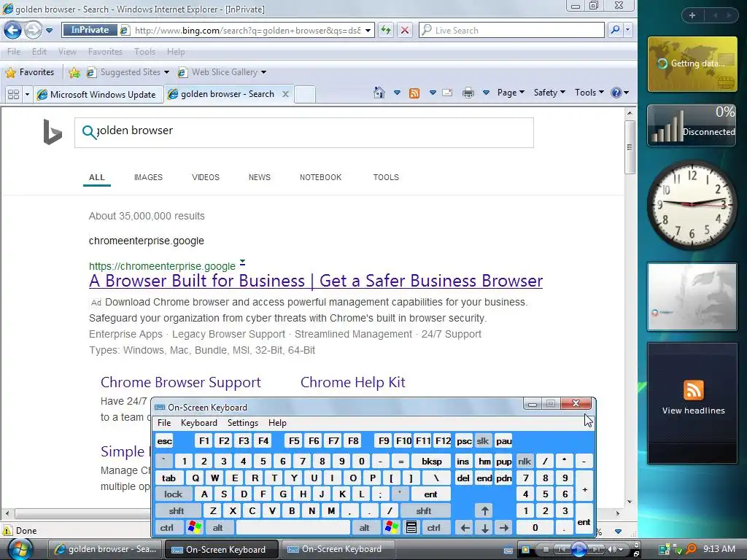Click the page scroll down arrow
The width and height of the screenshot is (747, 560).
pyautogui.click(x=630, y=502)
